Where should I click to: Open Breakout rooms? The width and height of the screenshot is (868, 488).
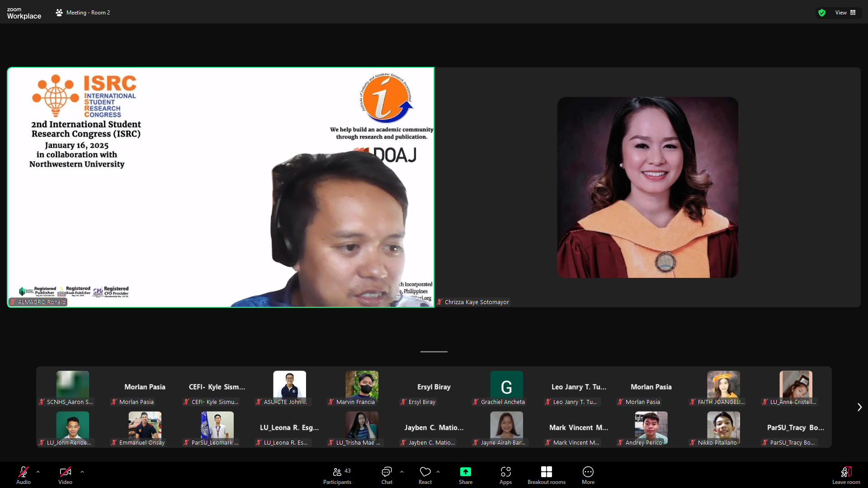(x=546, y=475)
